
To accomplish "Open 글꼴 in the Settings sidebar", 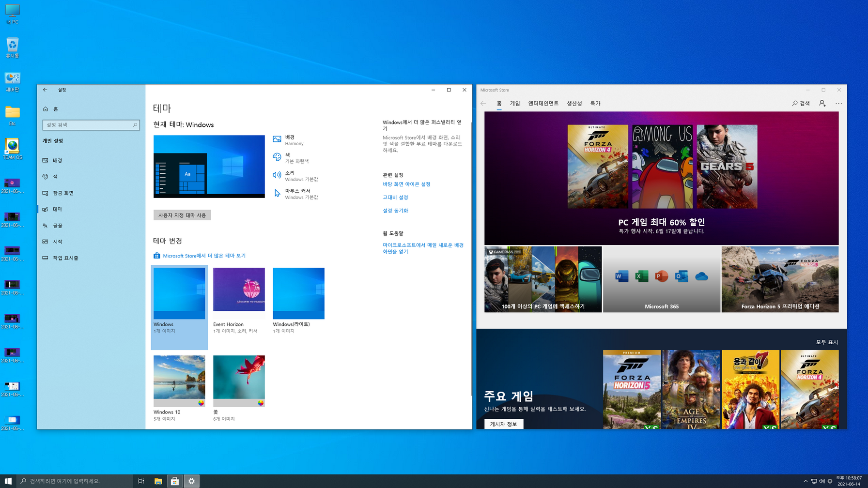I will (91, 226).
